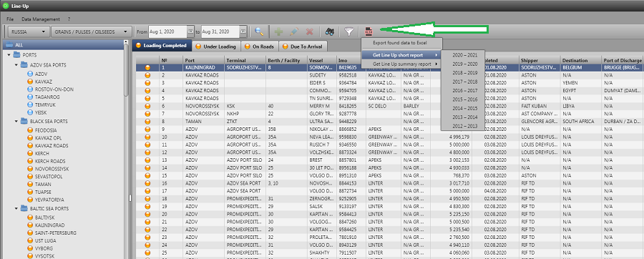Screen dimensions: 644x259
Task: Collapse the BALTIC SEA PORTS group
Action: (x=16, y=209)
